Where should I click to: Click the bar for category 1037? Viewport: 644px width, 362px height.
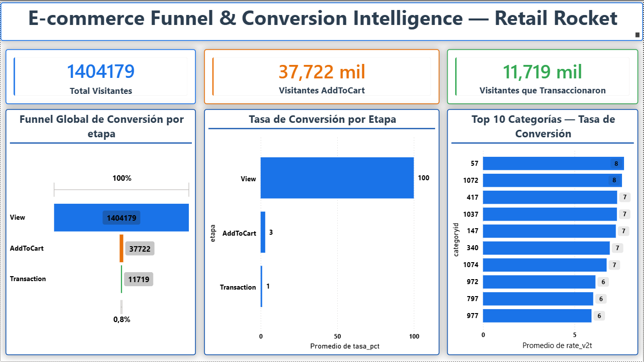click(x=550, y=214)
